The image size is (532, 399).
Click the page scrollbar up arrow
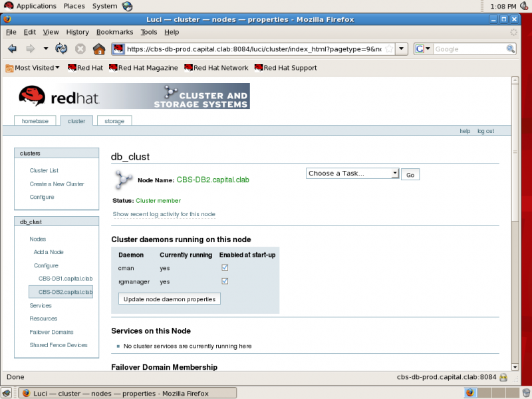click(515, 80)
